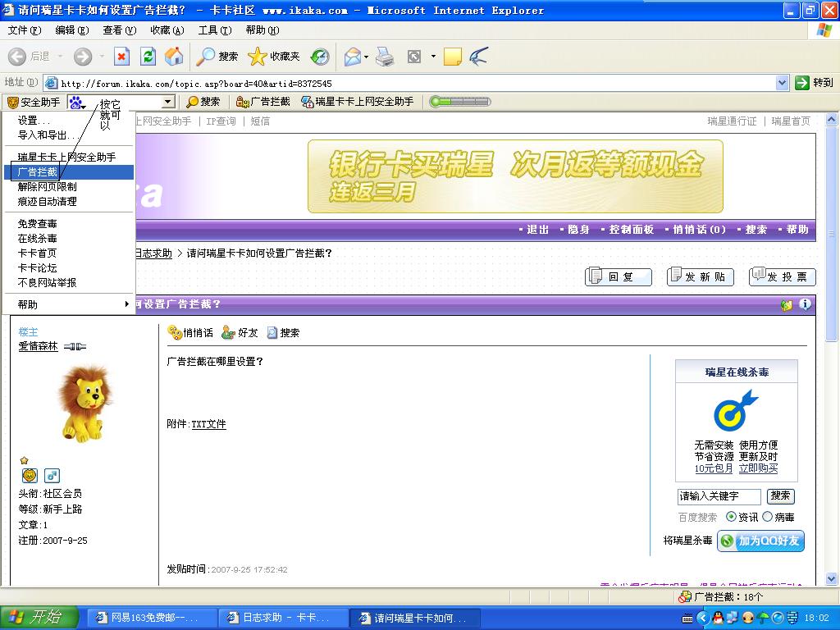
Task: Open the Mail button dropdown arrow
Action: click(366, 57)
